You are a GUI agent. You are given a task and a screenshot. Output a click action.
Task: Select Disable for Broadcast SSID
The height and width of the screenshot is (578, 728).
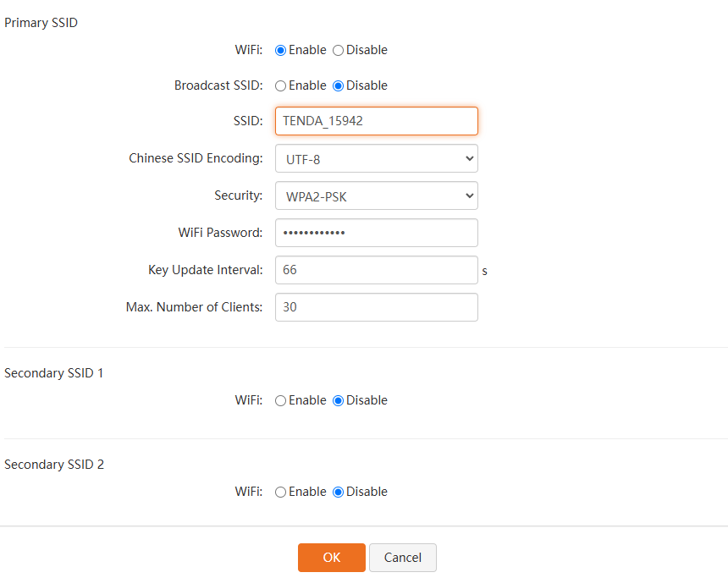click(339, 85)
